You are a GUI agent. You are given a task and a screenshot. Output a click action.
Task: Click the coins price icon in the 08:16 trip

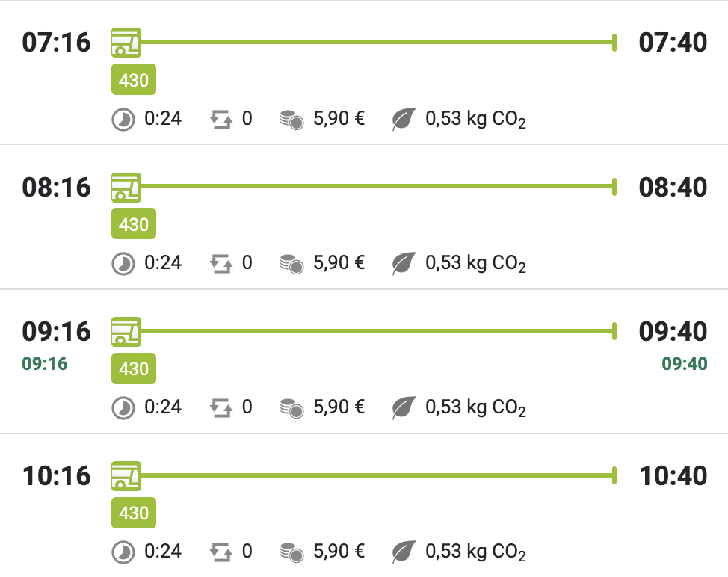[292, 263]
